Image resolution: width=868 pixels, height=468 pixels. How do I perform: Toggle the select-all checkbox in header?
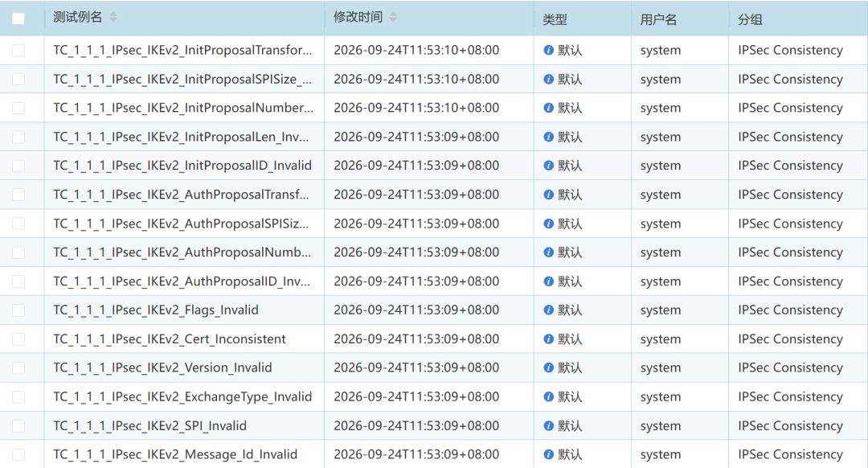pyautogui.click(x=18, y=18)
